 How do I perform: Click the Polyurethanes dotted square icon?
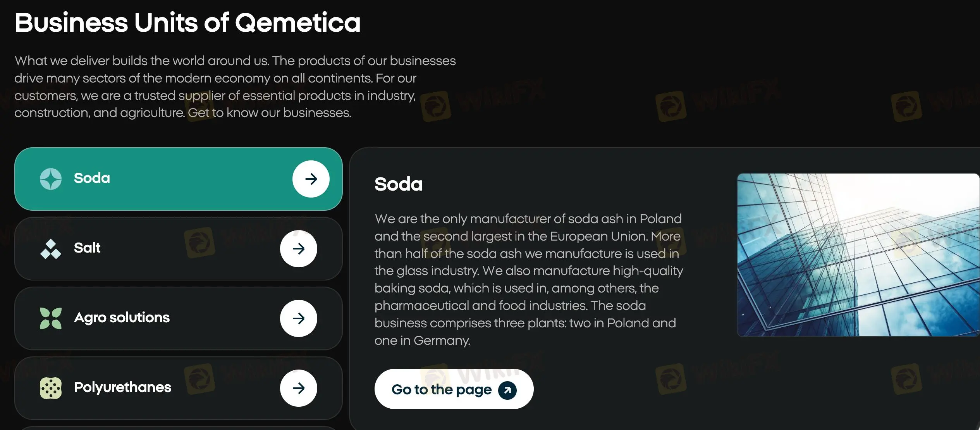click(51, 388)
